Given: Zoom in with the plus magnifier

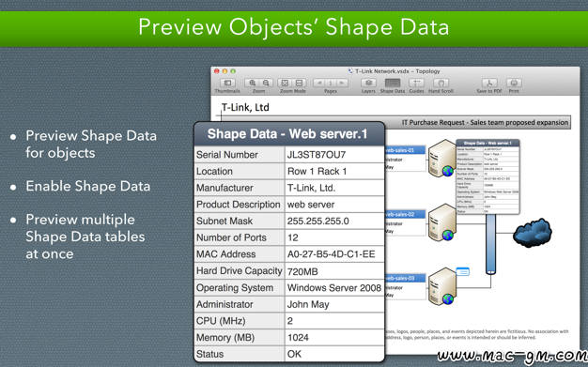Looking at the screenshot, I should coord(253,83).
